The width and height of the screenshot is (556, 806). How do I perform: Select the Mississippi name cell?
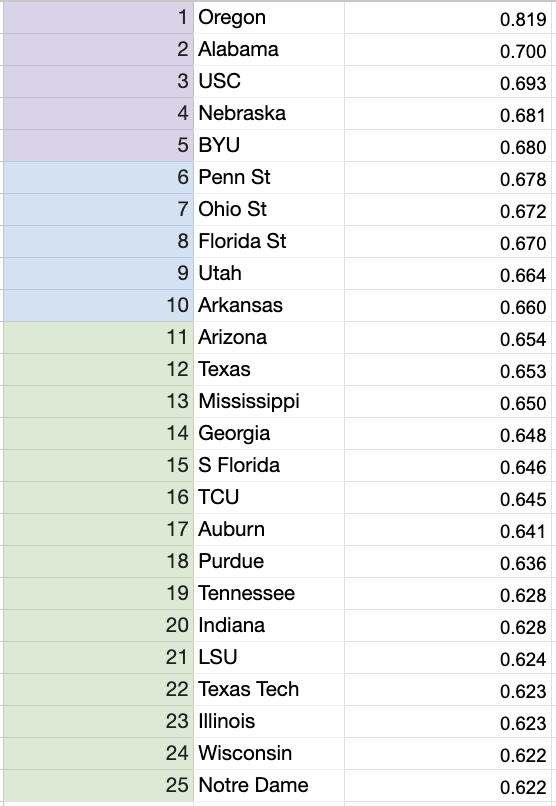(269, 401)
